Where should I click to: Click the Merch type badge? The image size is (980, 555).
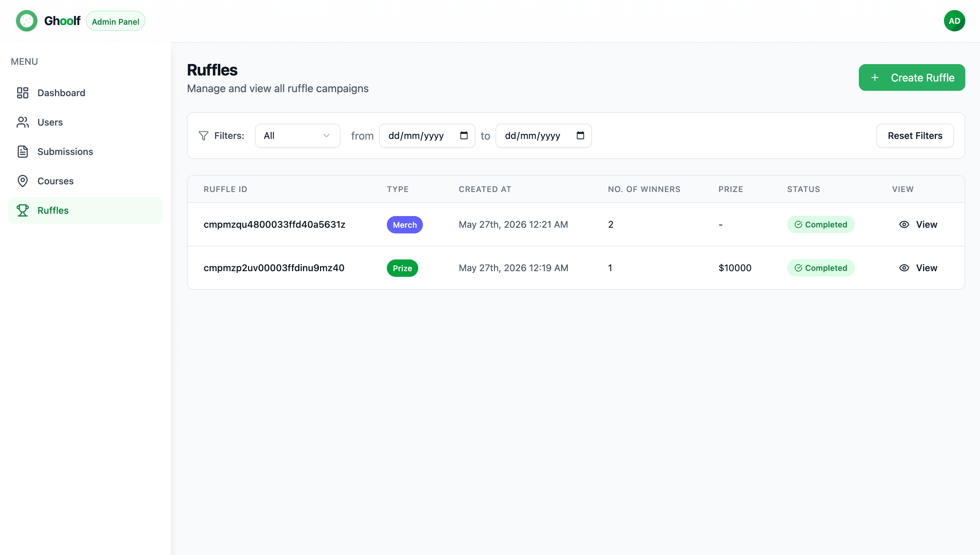[405, 225]
